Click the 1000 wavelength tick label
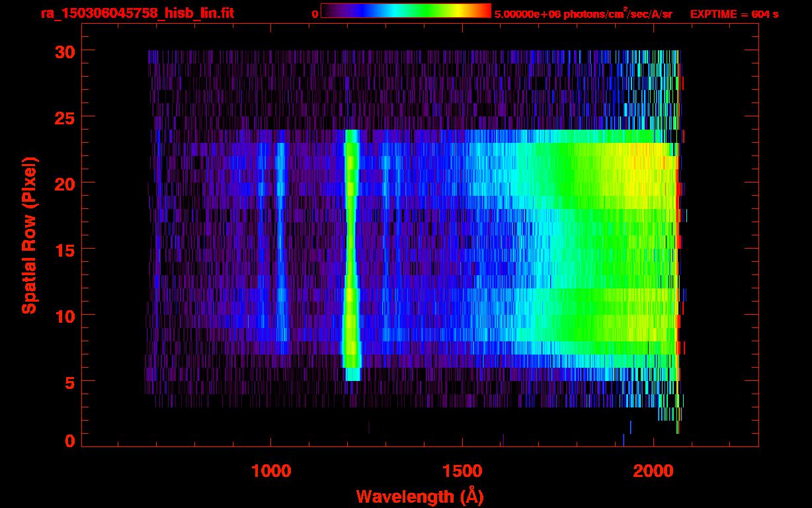Viewport: 812px width, 508px height. (271, 471)
